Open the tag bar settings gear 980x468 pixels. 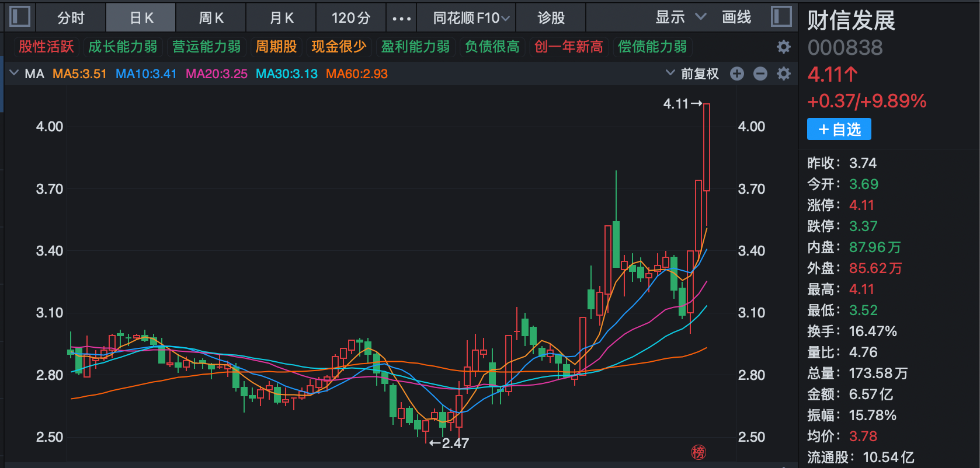click(x=784, y=47)
